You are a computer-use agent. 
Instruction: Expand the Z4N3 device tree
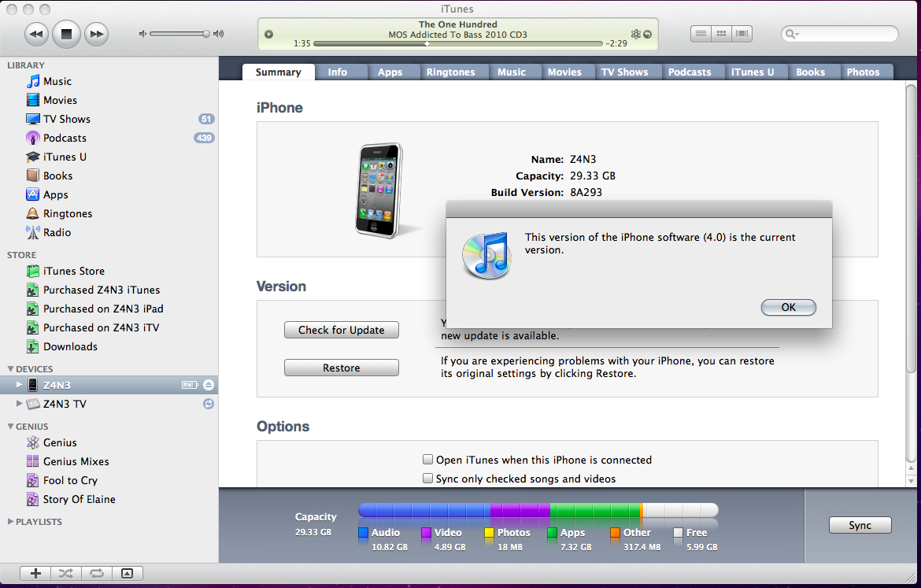click(x=19, y=385)
